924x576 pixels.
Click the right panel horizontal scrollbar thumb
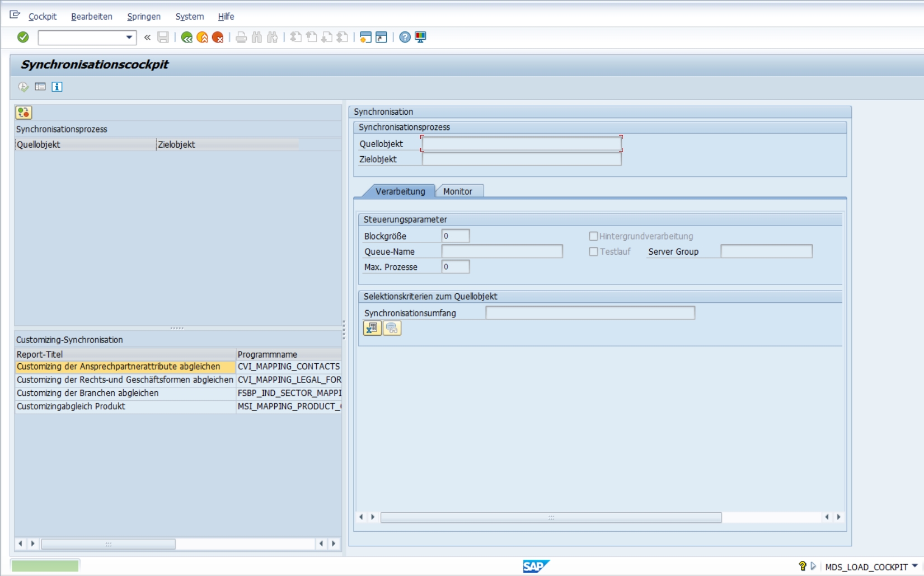coord(551,517)
